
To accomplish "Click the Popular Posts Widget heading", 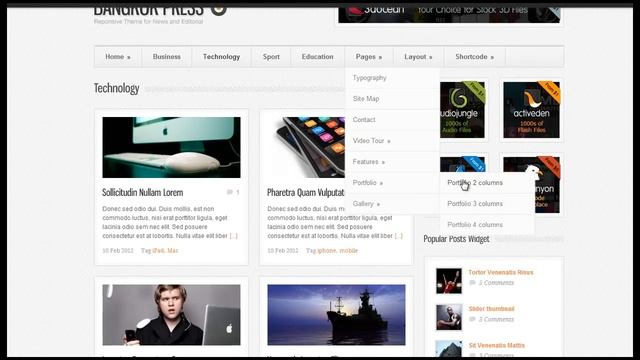I will click(x=456, y=239).
